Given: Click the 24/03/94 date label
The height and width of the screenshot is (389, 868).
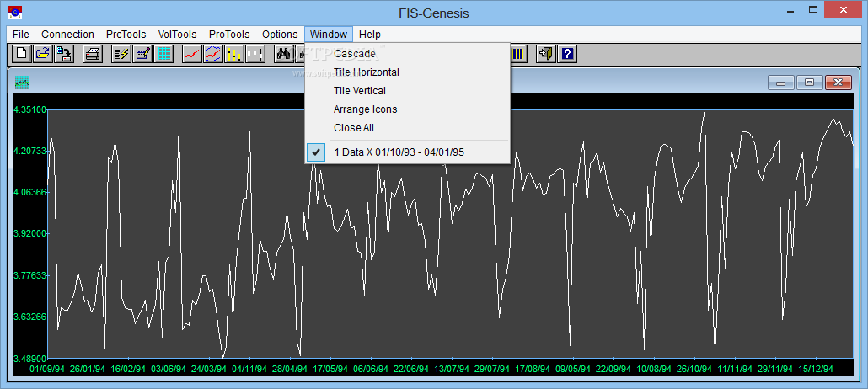Looking at the screenshot, I should click(x=209, y=369).
